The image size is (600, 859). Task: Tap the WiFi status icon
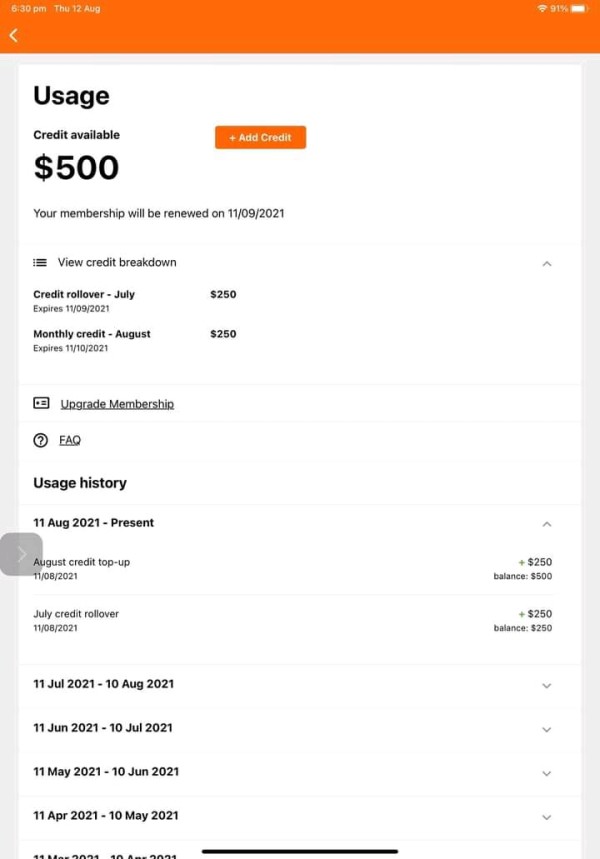541,8
